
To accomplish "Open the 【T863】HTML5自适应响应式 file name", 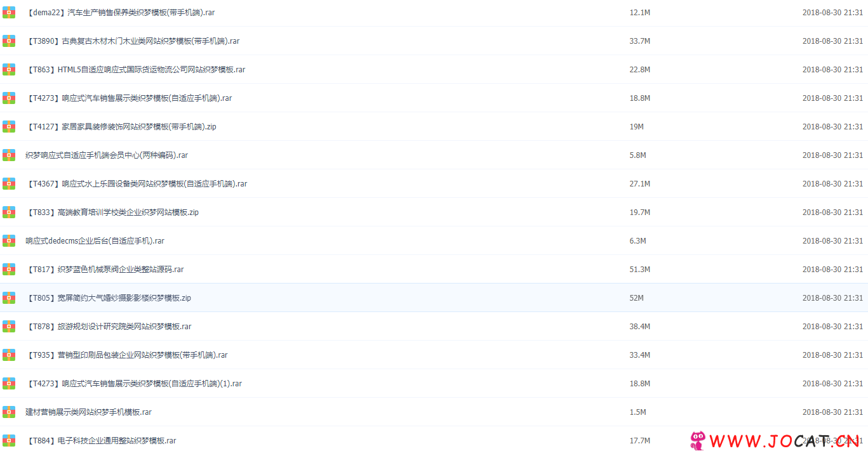I will pos(135,70).
